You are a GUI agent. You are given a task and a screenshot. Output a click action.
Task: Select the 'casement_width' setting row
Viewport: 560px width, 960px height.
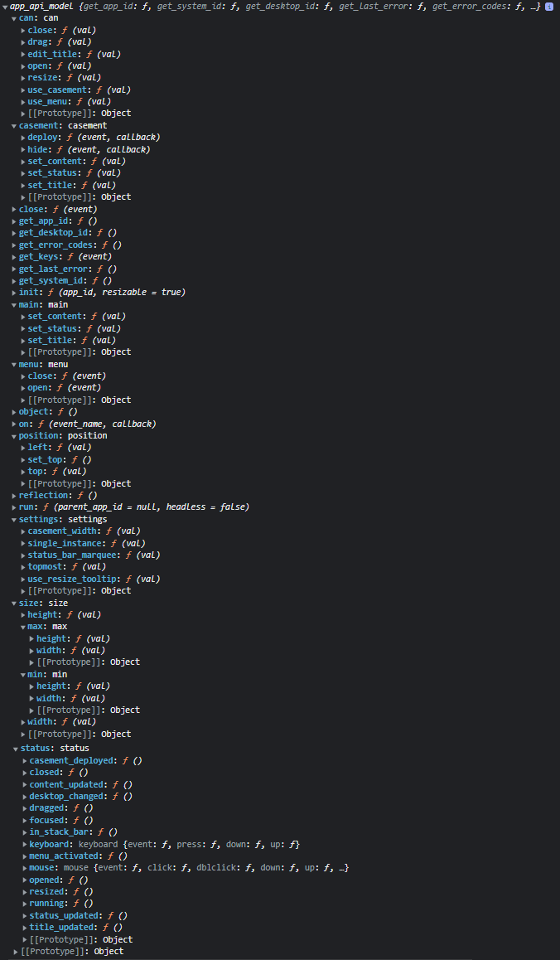pyautogui.click(x=80, y=531)
